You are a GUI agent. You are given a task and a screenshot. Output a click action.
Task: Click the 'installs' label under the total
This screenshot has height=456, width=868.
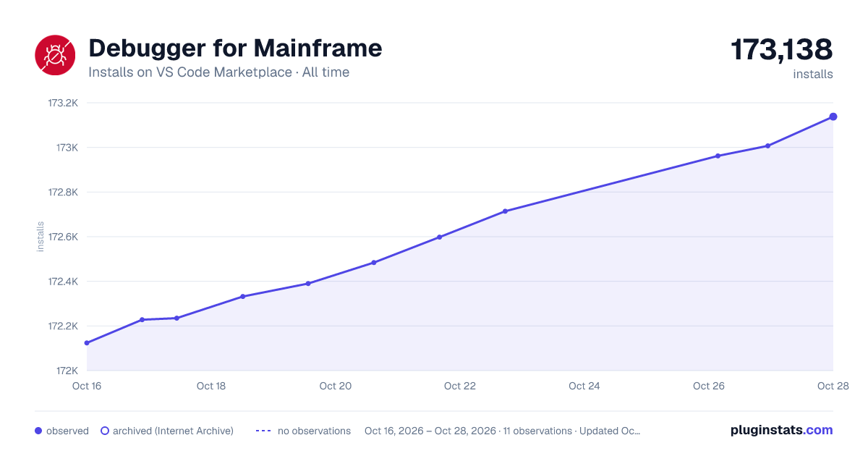[813, 75]
